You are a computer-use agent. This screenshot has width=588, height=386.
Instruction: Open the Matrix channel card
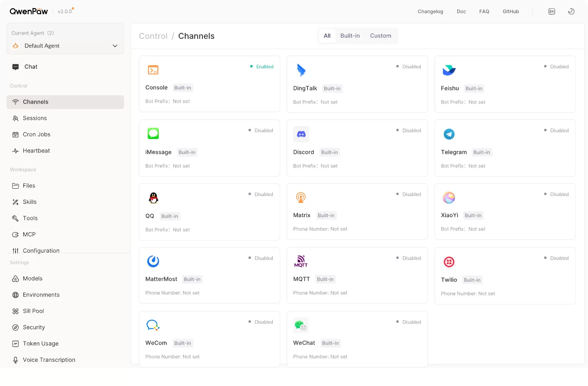[x=357, y=212]
